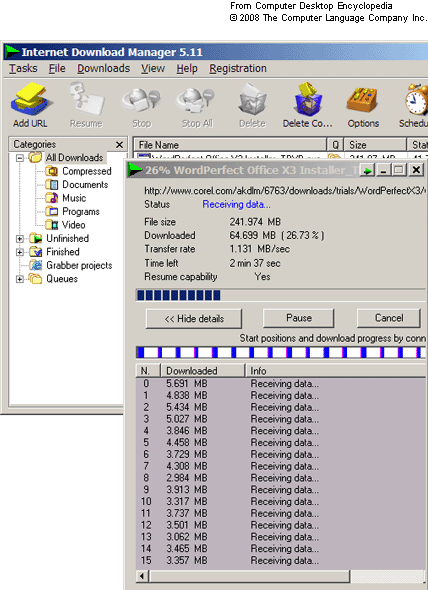Image resolution: width=428 pixels, height=590 pixels.
Task: Click the download progress bar
Action: pyautogui.click(x=280, y=295)
